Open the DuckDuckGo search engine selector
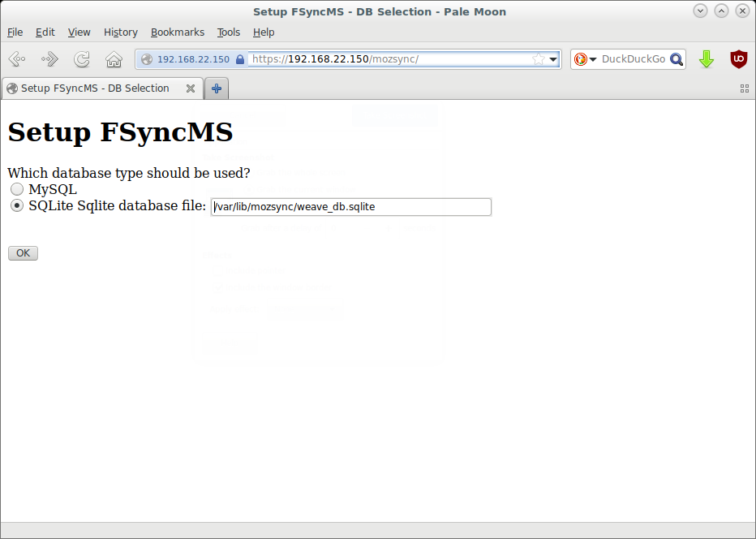 click(x=586, y=59)
